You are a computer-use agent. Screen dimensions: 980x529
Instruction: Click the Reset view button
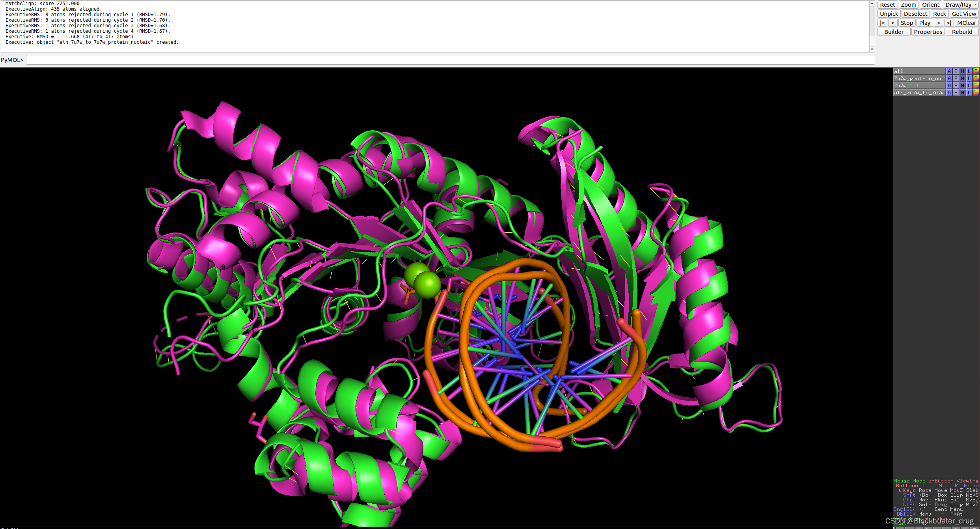coord(888,5)
